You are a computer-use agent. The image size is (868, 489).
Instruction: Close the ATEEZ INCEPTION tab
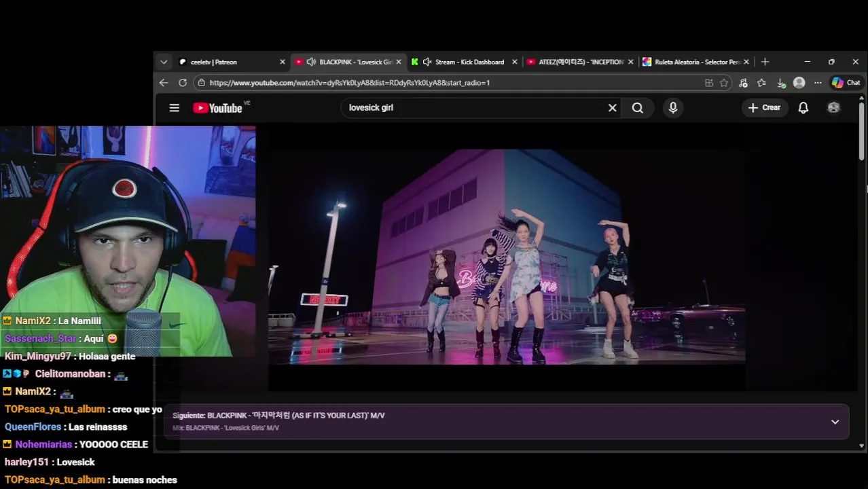(x=630, y=62)
